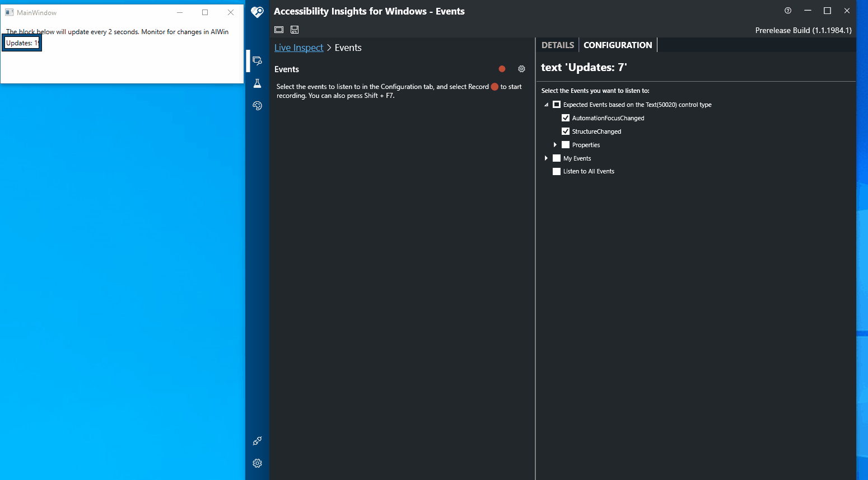
Task: Open the help question mark icon
Action: 787,11
